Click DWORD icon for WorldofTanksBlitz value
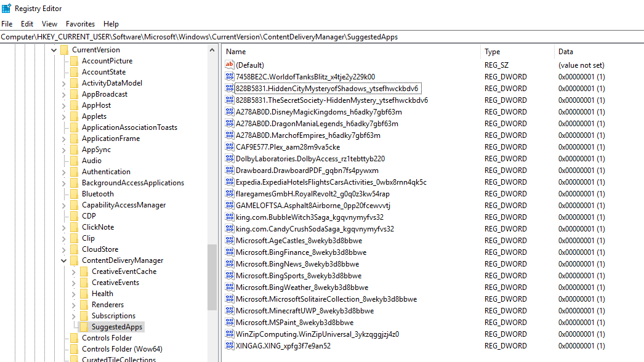Image resolution: width=644 pixels, height=362 pixels. [230, 76]
